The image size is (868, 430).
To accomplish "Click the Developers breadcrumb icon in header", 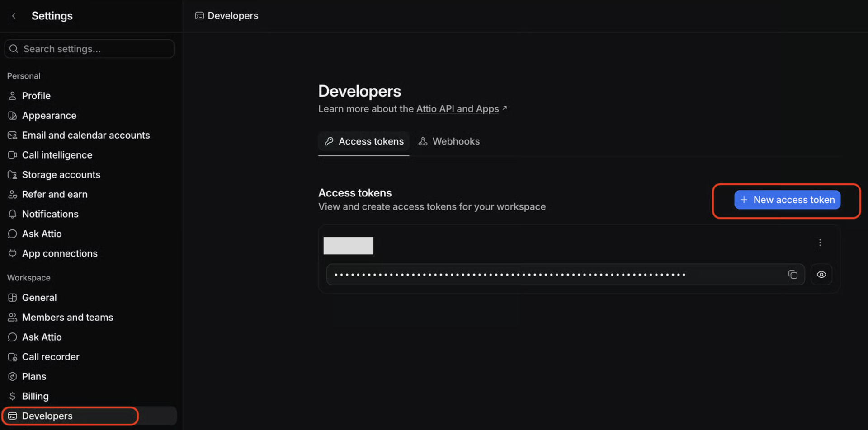I will pos(199,16).
